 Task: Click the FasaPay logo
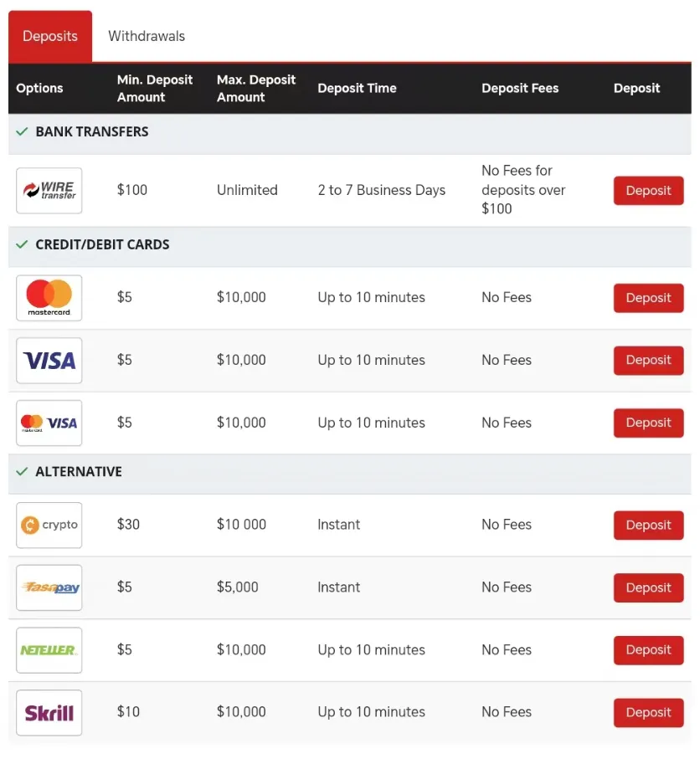click(x=49, y=587)
